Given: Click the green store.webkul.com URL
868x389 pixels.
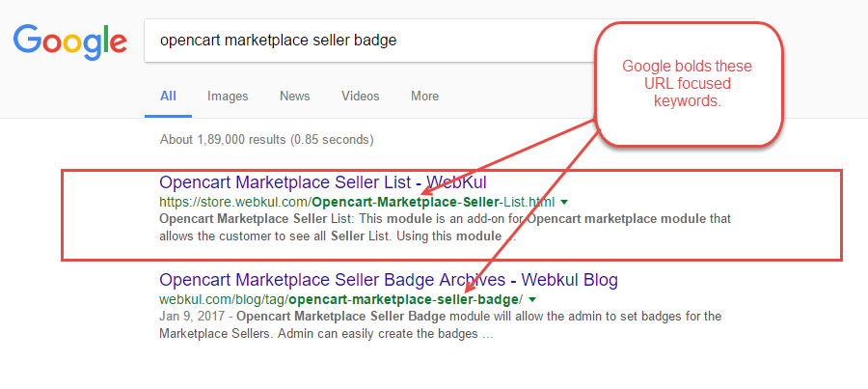Looking at the screenshot, I should (x=355, y=202).
